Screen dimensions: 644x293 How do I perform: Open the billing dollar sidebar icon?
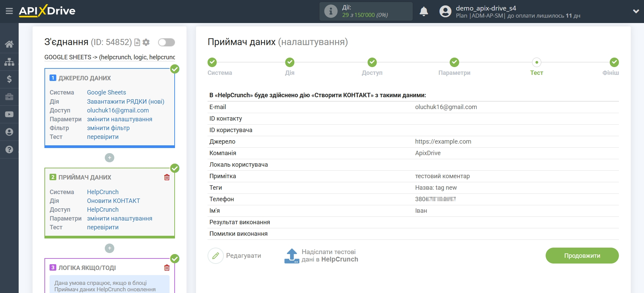point(9,79)
